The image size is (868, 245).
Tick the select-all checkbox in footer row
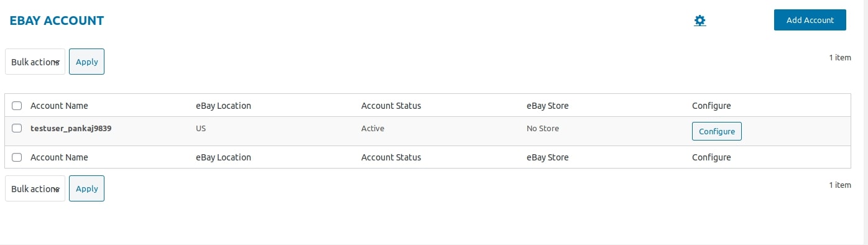coord(17,157)
